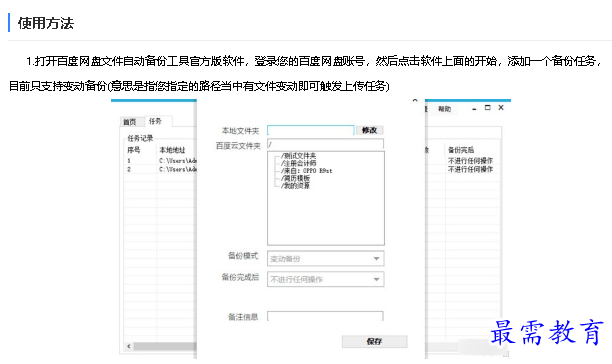Open the 帮助 menu
The height and width of the screenshot is (364, 612).
[444, 109]
